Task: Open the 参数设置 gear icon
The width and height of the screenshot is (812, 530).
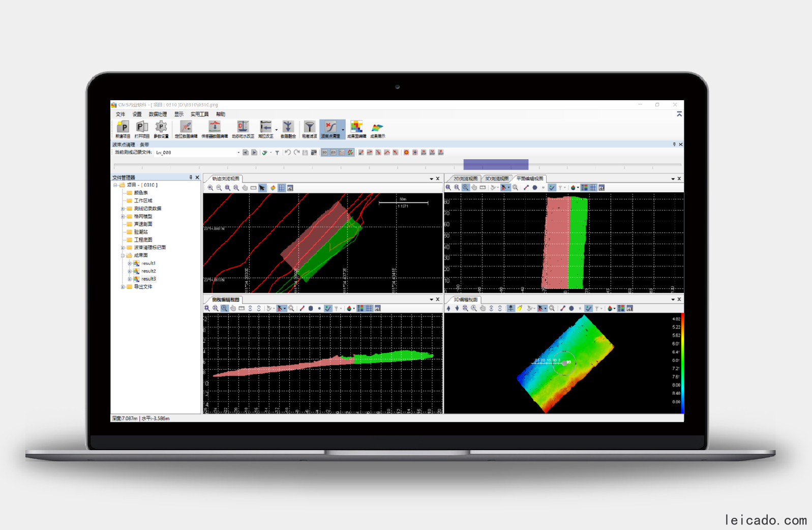Action: 161,128
